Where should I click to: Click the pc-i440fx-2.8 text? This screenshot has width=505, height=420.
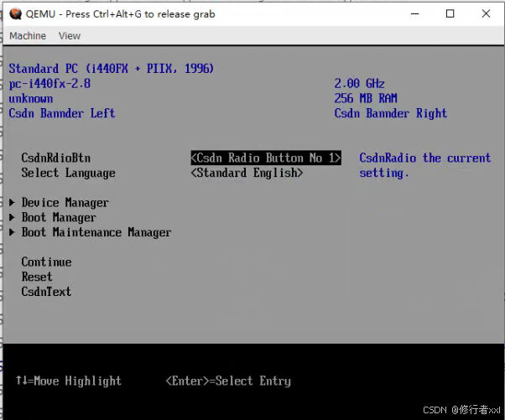pyautogui.click(x=49, y=84)
